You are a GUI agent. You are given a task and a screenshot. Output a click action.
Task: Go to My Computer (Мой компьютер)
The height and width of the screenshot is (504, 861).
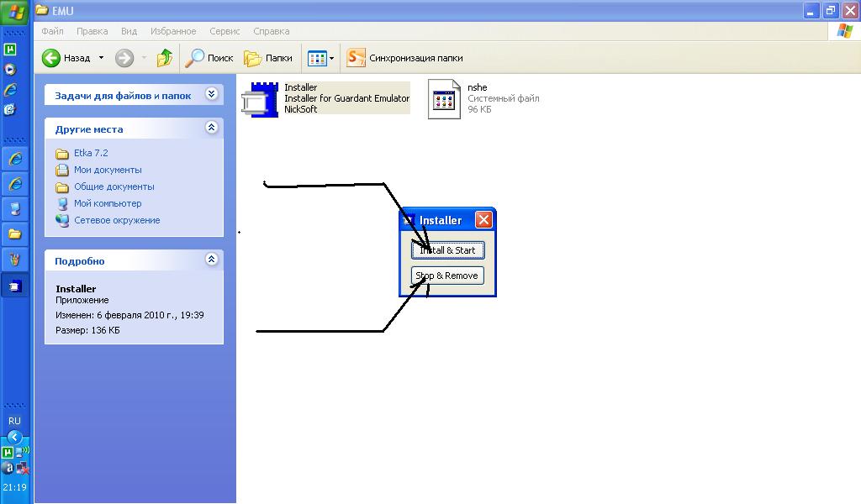108,203
